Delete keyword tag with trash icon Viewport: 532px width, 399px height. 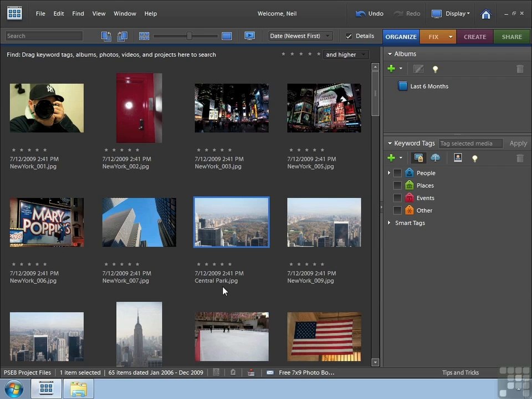pyautogui.click(x=520, y=158)
